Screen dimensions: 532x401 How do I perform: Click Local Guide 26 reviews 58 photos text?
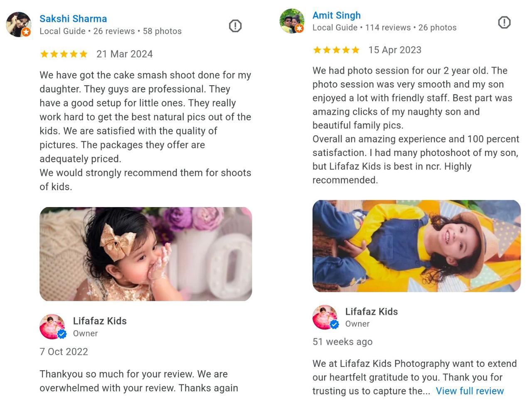click(x=111, y=31)
